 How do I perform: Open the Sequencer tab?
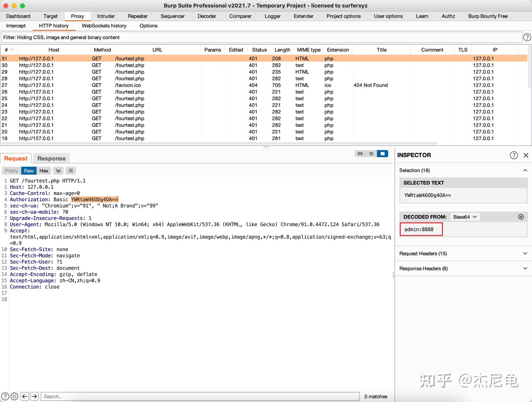(173, 16)
